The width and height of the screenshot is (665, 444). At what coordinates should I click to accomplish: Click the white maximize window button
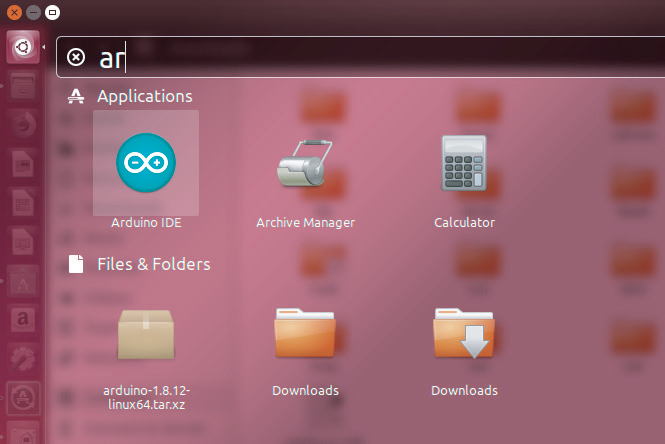tap(52, 12)
